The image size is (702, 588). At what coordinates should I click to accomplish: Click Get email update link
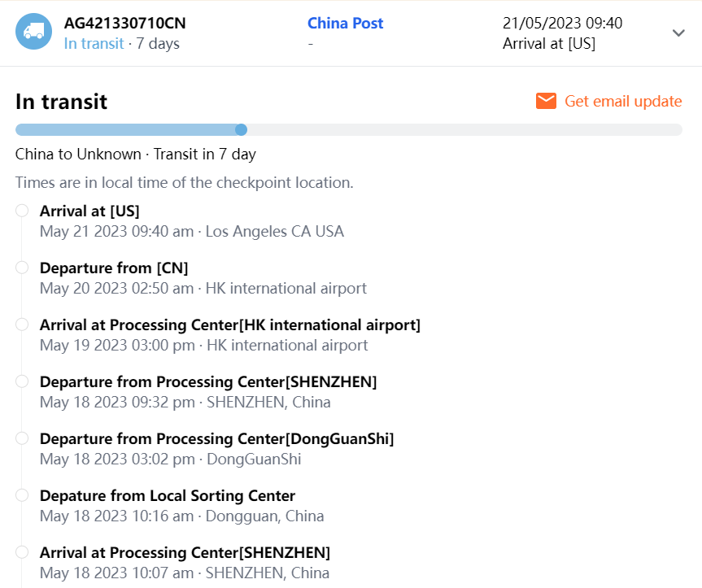coord(622,101)
